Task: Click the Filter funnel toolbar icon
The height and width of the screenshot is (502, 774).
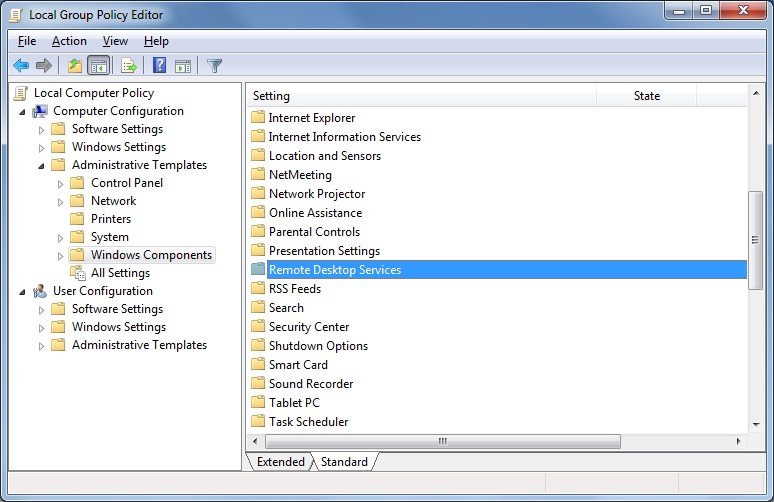Action: pos(214,66)
